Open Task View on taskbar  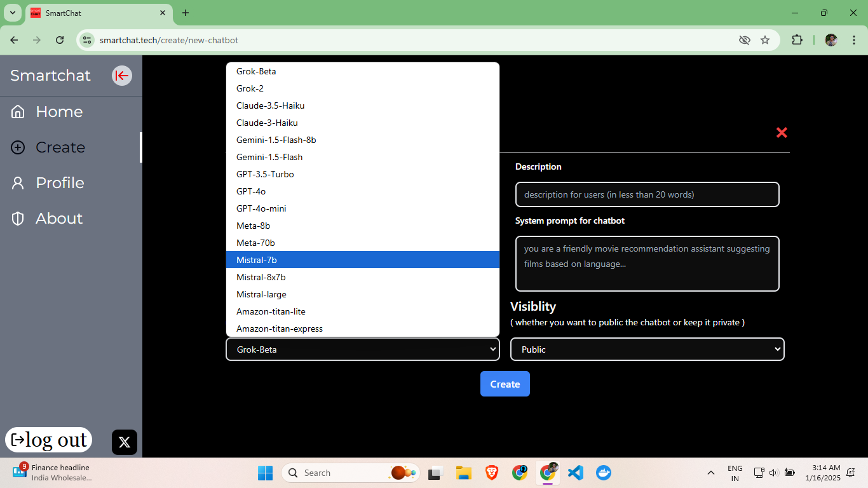click(x=435, y=473)
